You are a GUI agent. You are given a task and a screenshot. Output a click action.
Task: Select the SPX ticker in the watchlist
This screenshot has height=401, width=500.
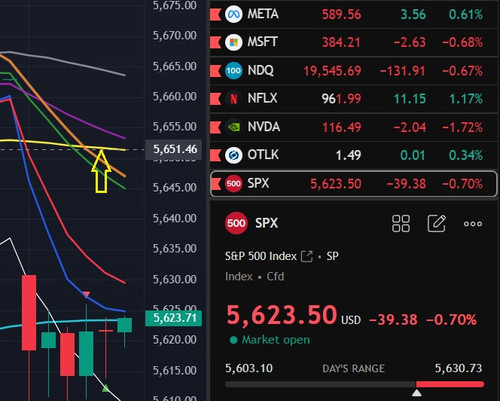258,183
